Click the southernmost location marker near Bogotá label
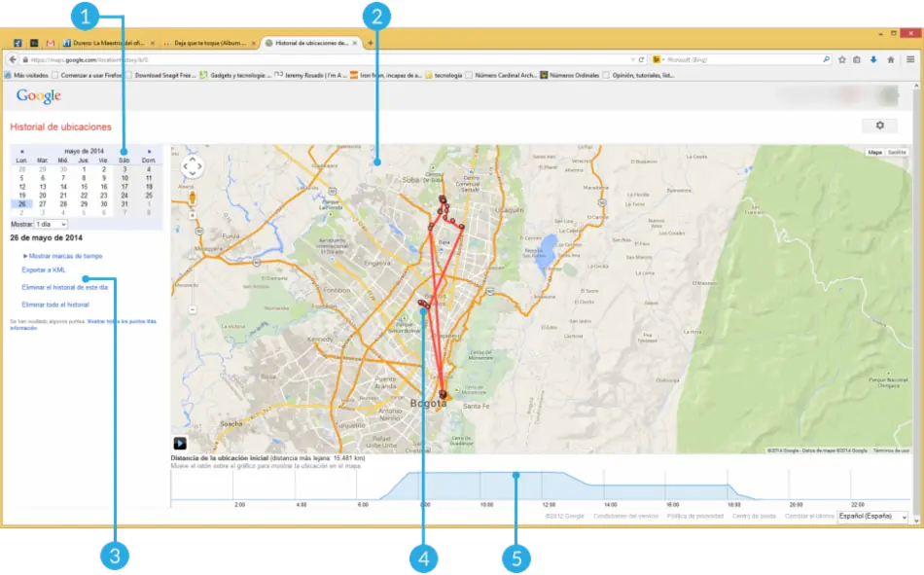This screenshot has width=924, height=575. pyautogui.click(x=442, y=393)
